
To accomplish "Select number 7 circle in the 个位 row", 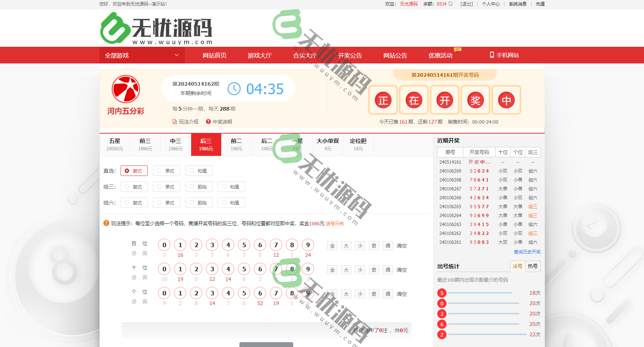I will click(276, 293).
